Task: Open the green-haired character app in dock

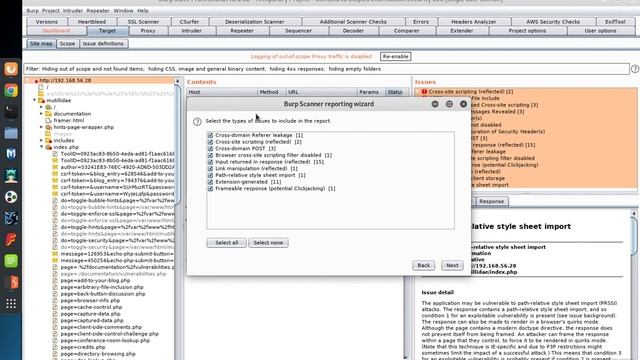Action: [11, 176]
